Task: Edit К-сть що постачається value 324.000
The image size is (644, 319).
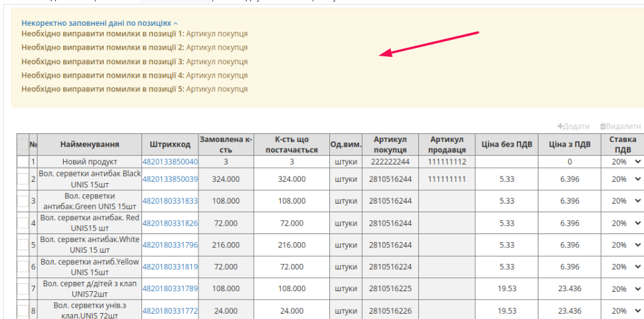Action: [291, 179]
